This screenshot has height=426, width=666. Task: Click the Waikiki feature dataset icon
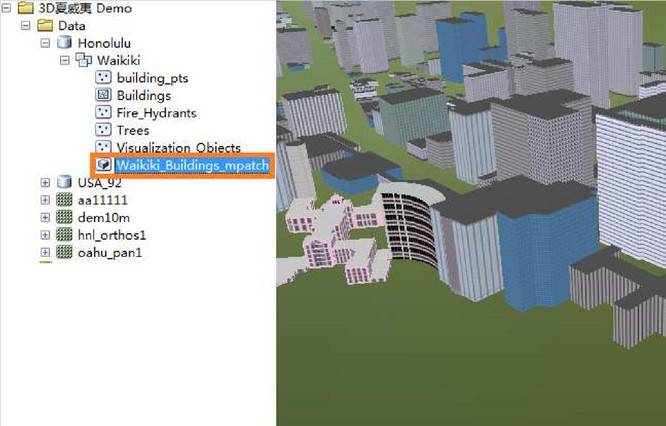(x=84, y=60)
